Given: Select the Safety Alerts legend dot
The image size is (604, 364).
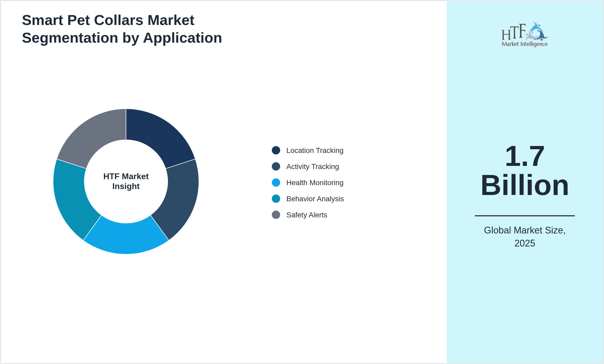Looking at the screenshot, I should (x=276, y=215).
